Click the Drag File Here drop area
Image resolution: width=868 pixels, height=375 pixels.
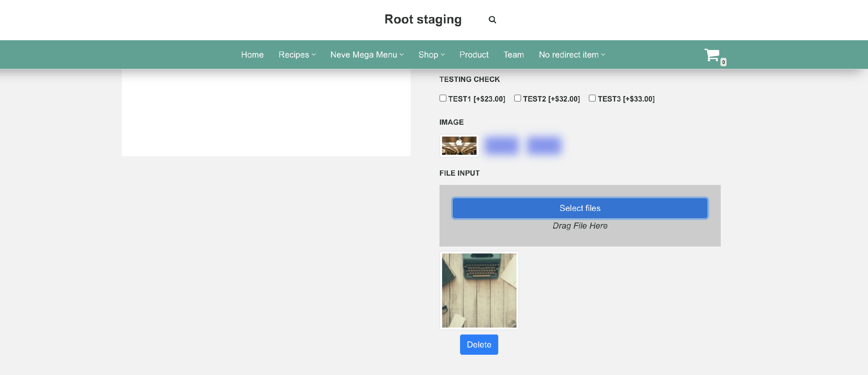pos(580,226)
